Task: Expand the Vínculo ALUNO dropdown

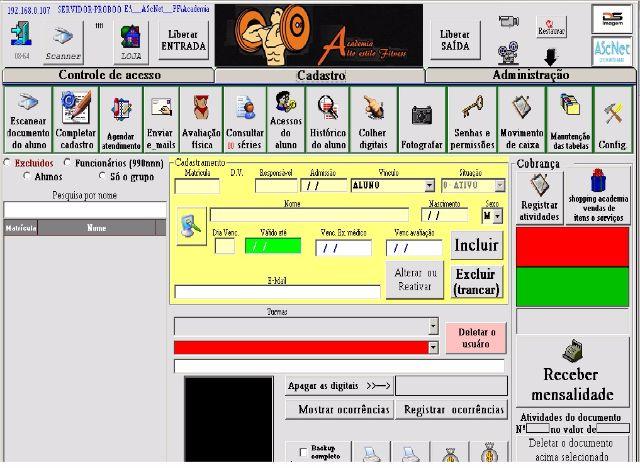Action: tap(429, 186)
